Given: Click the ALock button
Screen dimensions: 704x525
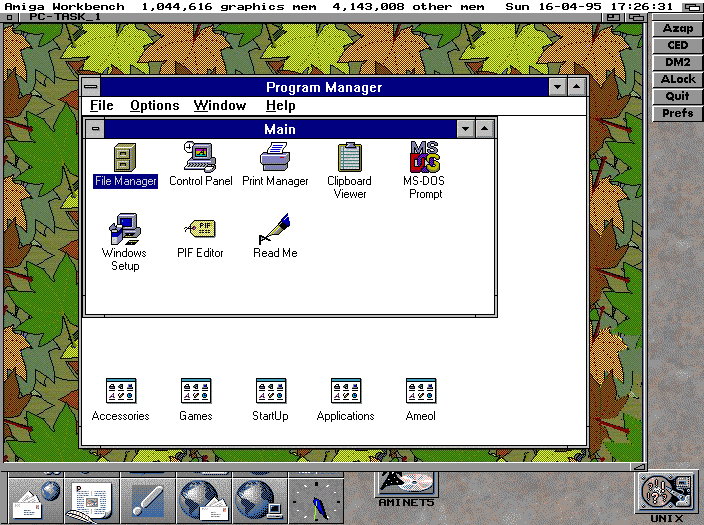Looking at the screenshot, I should click(678, 79).
